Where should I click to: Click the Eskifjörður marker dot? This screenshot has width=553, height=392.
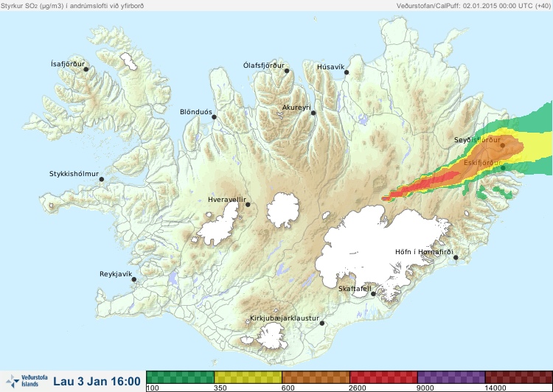(503, 168)
